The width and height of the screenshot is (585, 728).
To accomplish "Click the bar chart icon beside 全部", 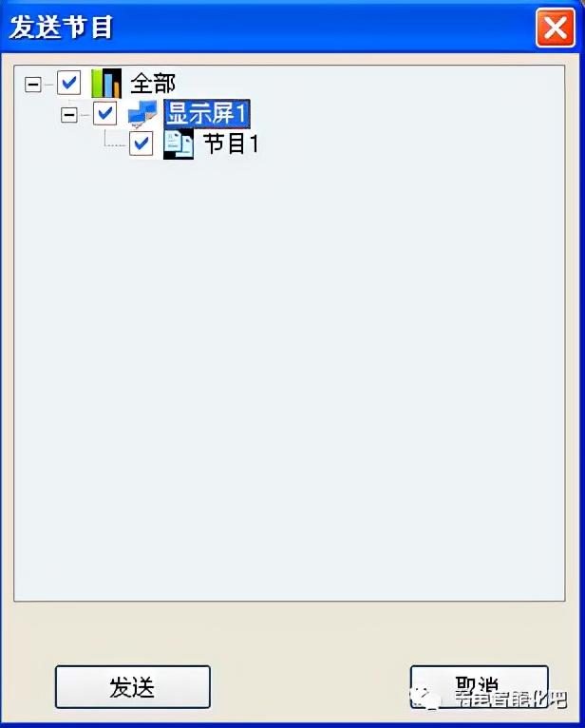I will coord(106,83).
